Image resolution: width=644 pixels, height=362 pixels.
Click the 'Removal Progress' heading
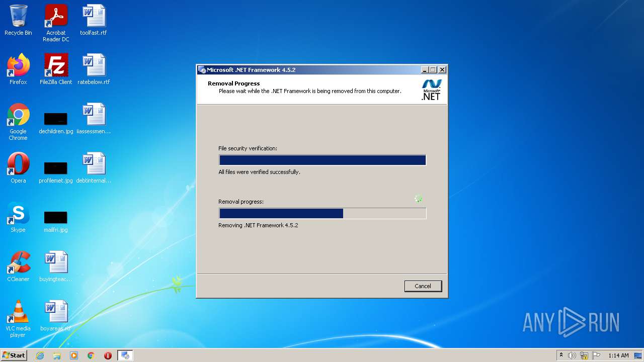[233, 83]
